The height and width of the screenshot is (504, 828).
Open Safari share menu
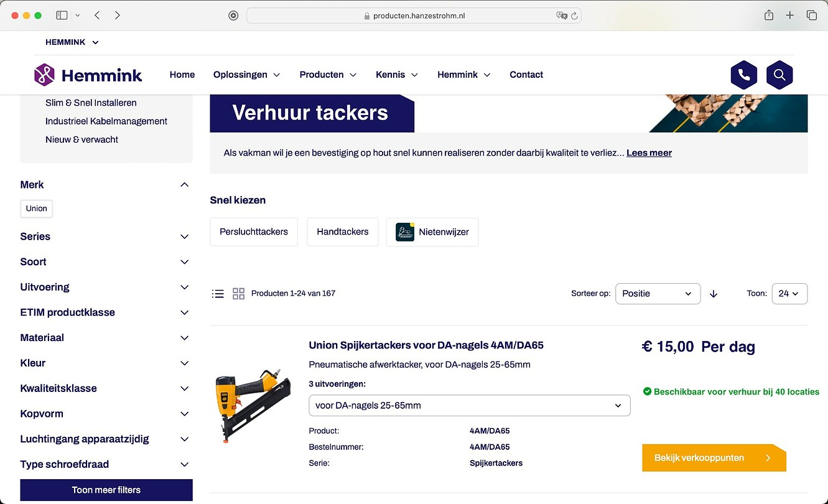769,15
